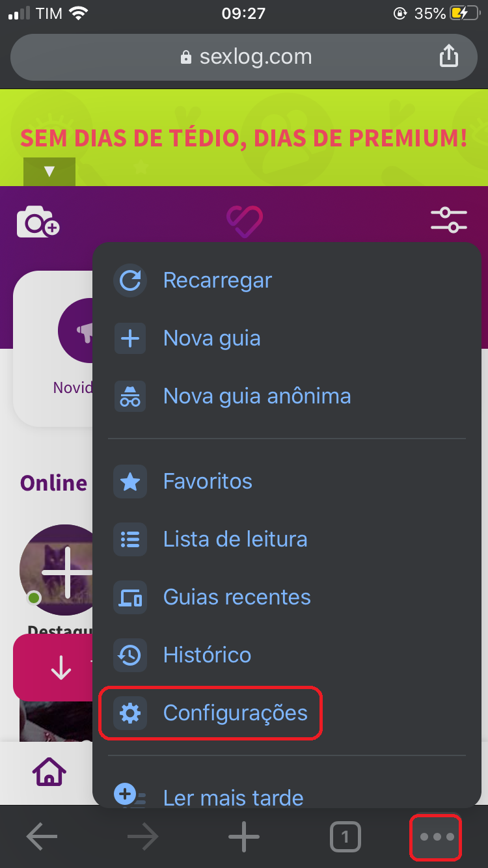Tap the share icon in address bar

pos(449,57)
